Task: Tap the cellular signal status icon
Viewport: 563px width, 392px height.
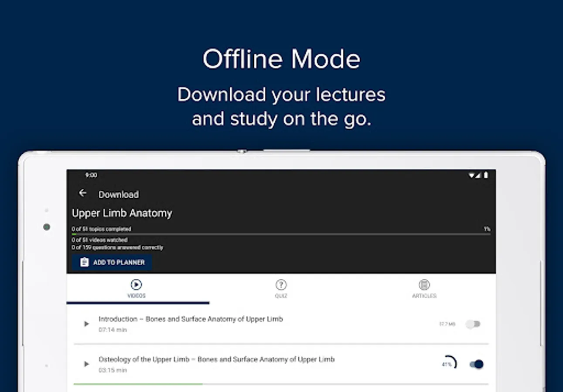Action: [x=478, y=175]
